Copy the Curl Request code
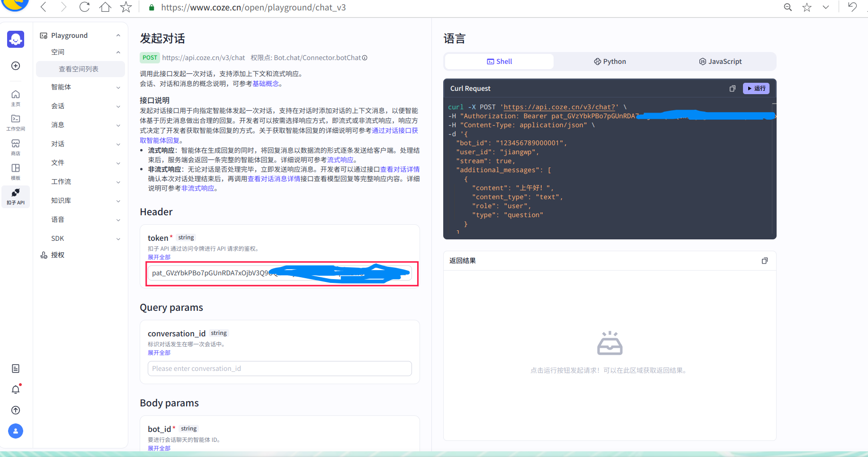The width and height of the screenshot is (868, 457). point(733,88)
